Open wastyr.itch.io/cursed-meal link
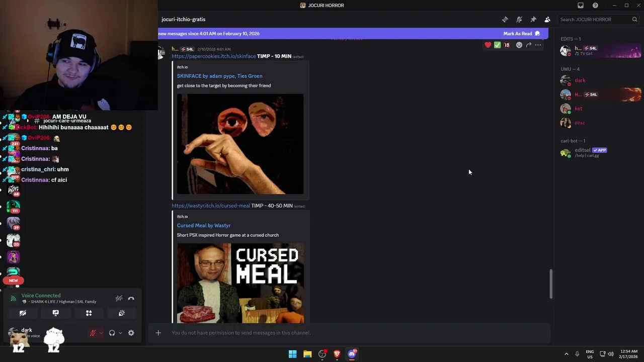The height and width of the screenshot is (362, 644). click(x=210, y=206)
